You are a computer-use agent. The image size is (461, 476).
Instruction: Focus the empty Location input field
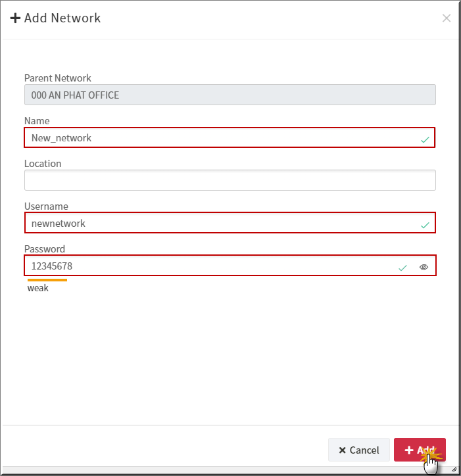(230, 180)
